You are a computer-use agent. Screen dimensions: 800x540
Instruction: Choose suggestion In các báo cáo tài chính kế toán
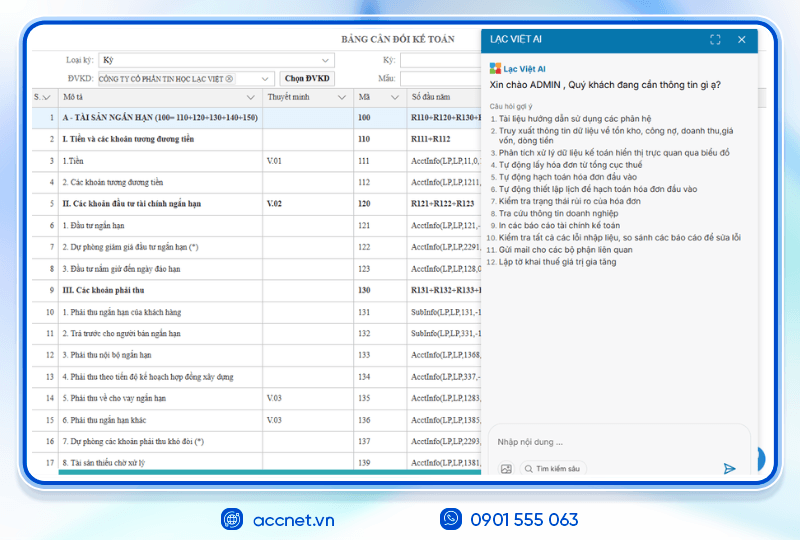click(x=559, y=226)
